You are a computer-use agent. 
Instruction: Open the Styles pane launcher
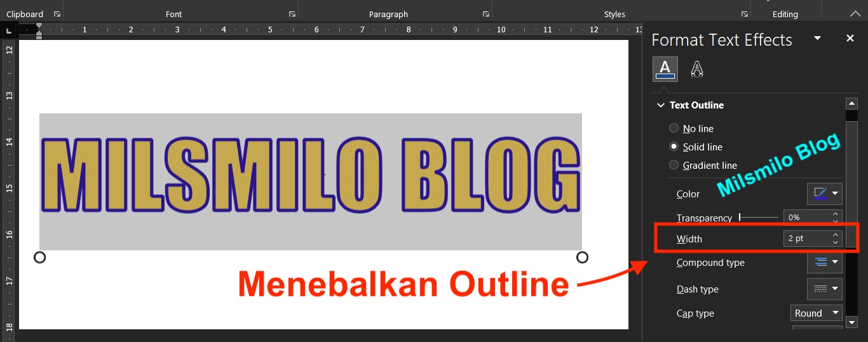point(744,14)
